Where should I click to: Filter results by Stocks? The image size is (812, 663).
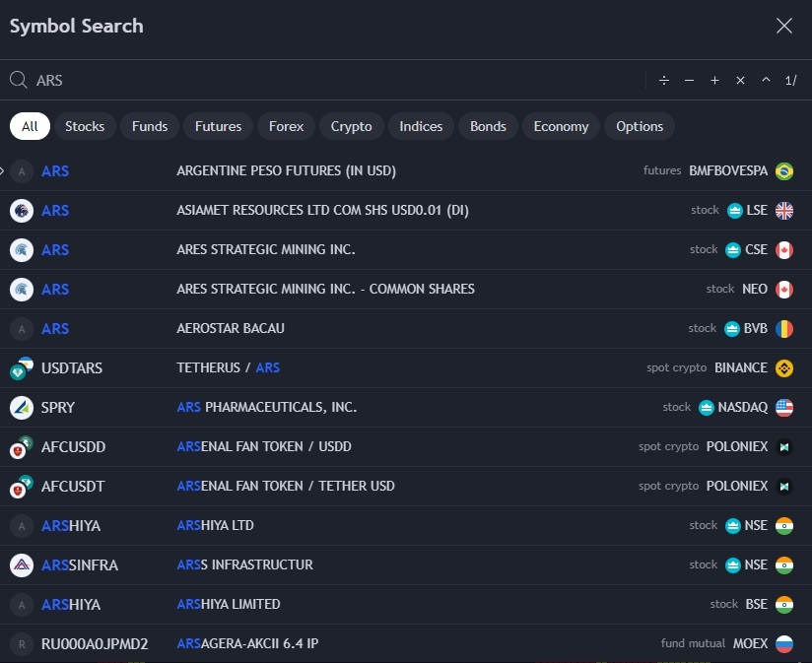point(85,126)
